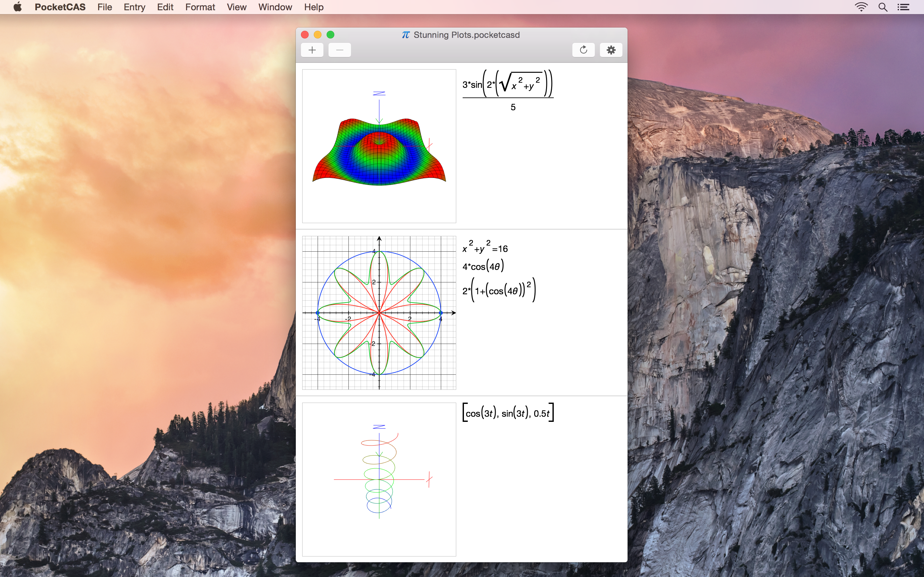Click the 4*cos(4θ) expression
Screen dimensions: 924x577
(x=483, y=266)
